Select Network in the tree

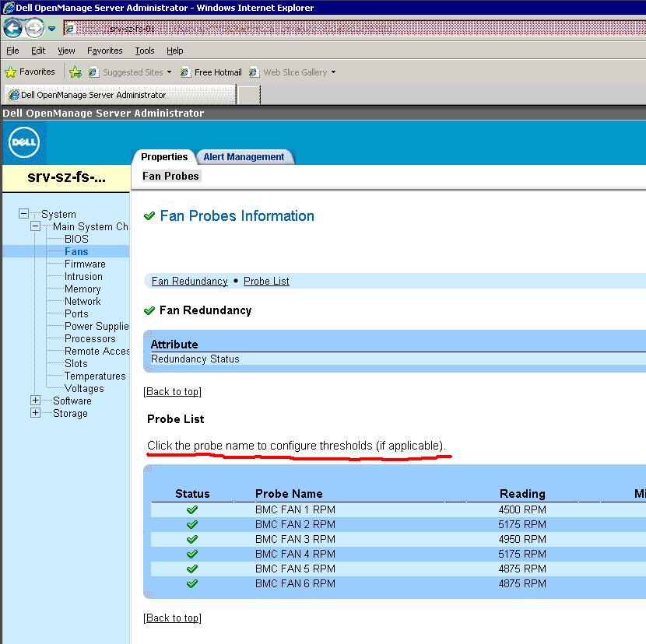(83, 301)
